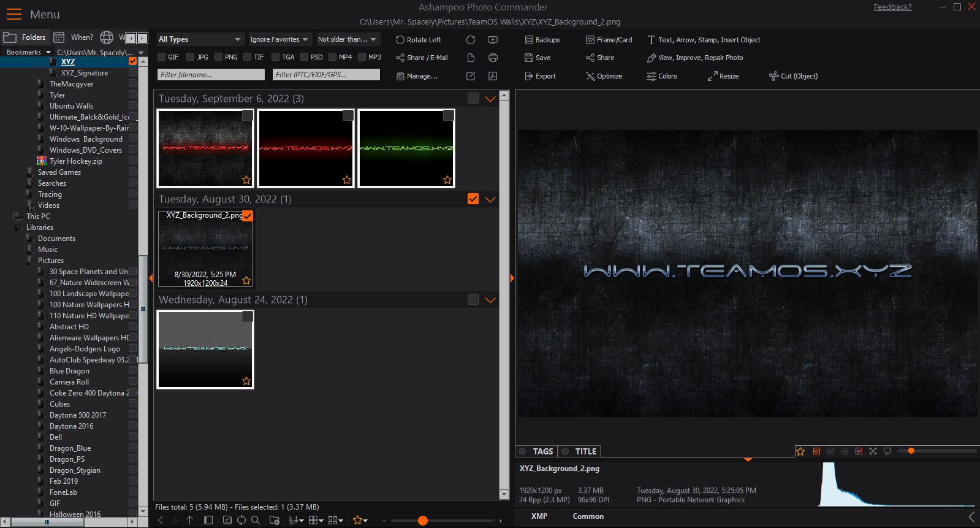Viewport: 980px width, 528px height.
Task: Click the Frame/Card button
Action: coord(609,40)
